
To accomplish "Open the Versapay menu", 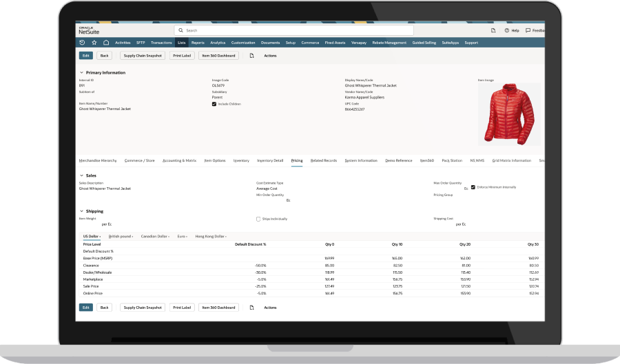I will click(359, 43).
